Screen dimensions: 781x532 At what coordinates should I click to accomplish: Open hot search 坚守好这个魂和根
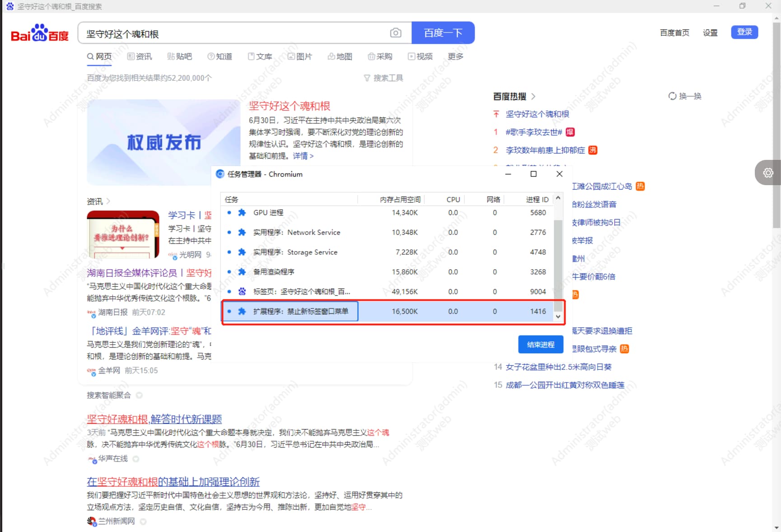click(x=537, y=114)
